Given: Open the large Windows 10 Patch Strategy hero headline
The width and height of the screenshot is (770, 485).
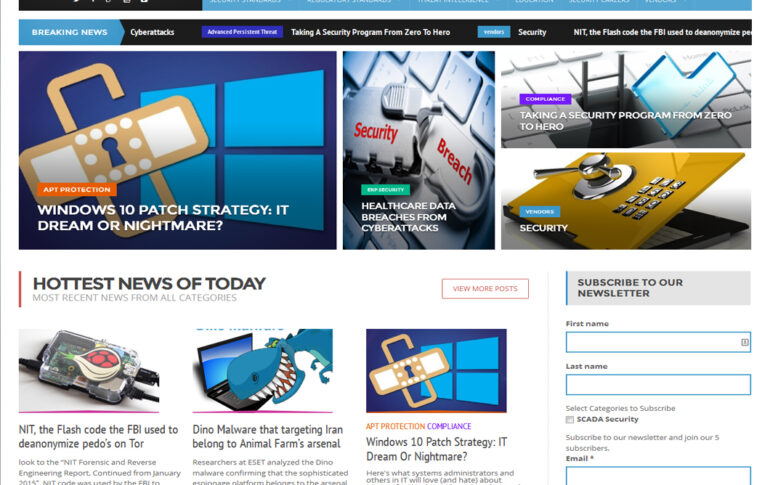Looking at the screenshot, I should [162, 218].
